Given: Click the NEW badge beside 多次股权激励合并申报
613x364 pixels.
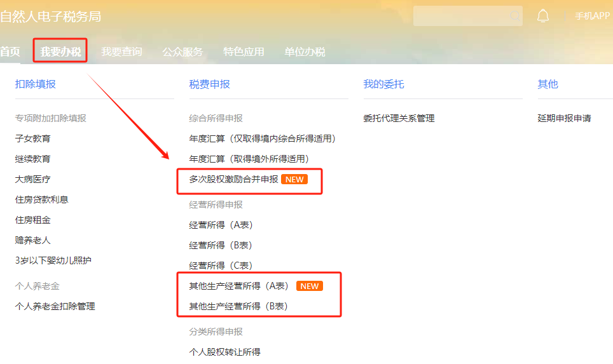Looking at the screenshot, I should 294,179.
